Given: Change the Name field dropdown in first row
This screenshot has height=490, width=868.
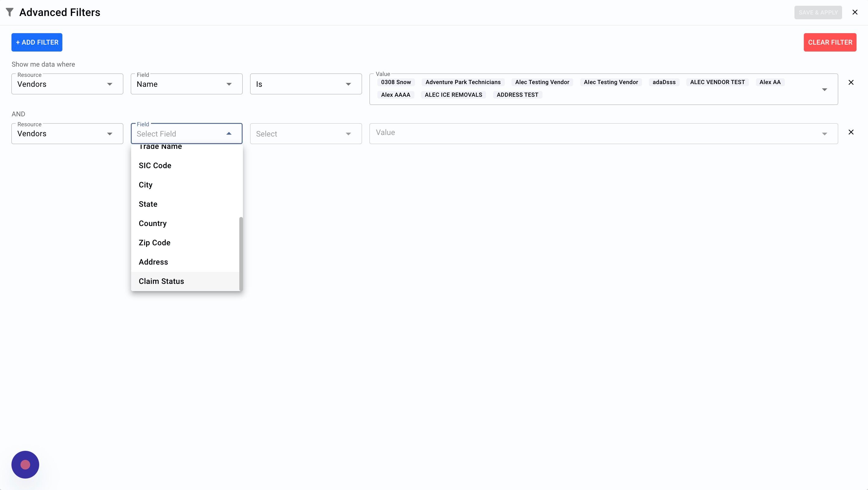Looking at the screenshot, I should click(186, 84).
